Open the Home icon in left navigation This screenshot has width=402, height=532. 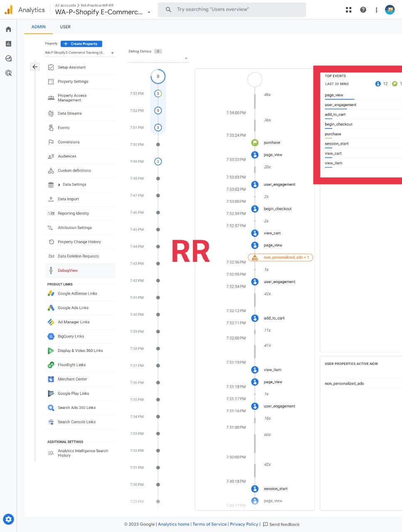point(8,30)
